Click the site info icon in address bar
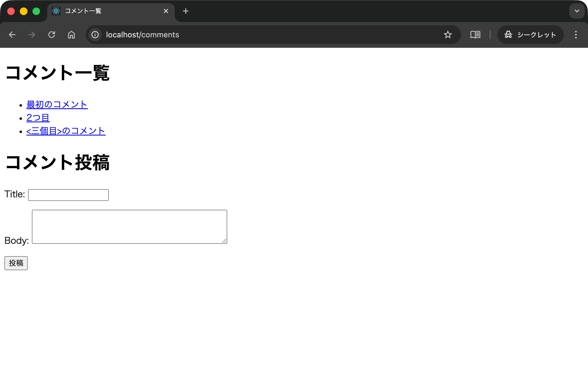Screen dimensions: 588x365 [95, 35]
